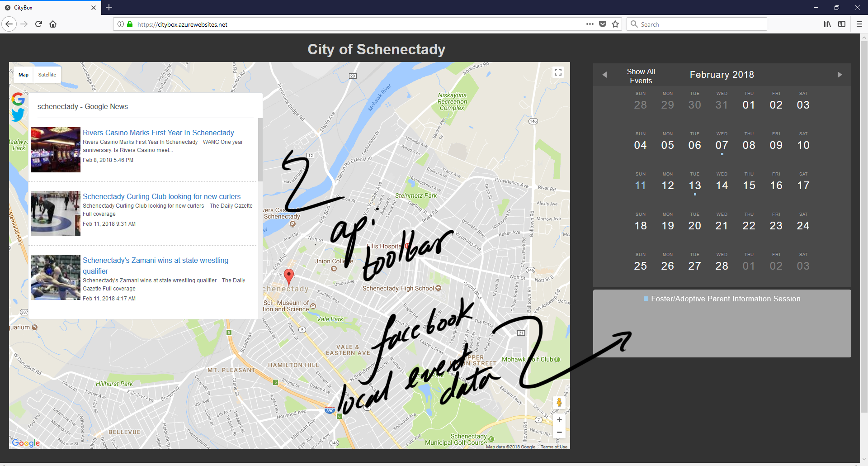Select February 01 on the calendar
The height and width of the screenshot is (466, 868).
[749, 105]
